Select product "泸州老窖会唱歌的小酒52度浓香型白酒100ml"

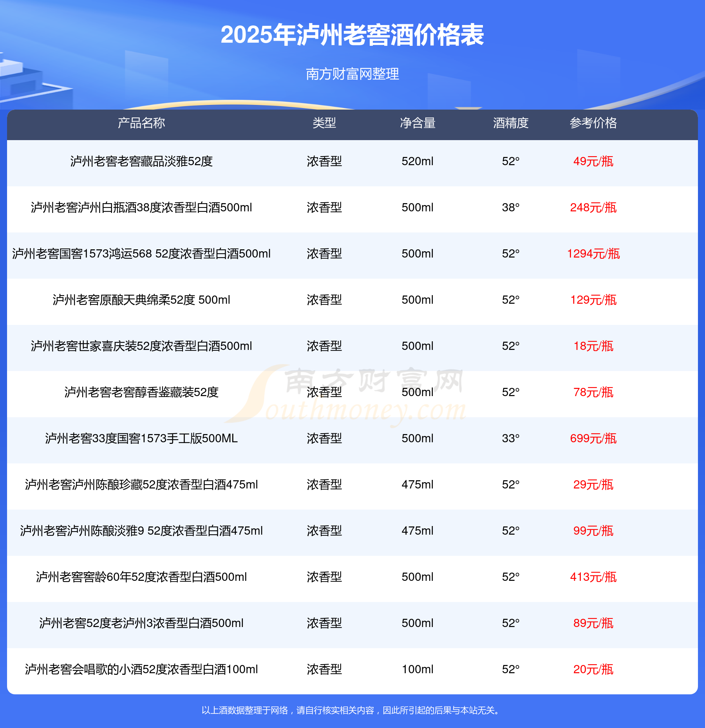coord(141,669)
